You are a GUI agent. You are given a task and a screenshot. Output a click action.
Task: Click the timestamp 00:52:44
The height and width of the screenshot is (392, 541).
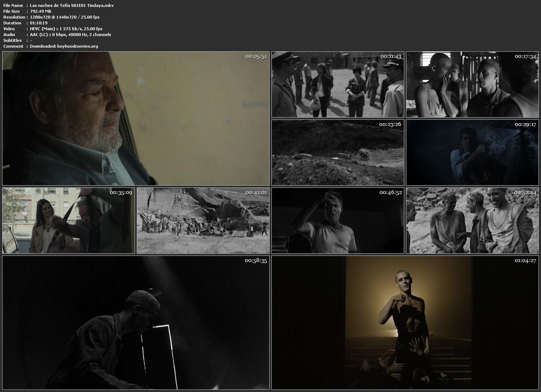[x=525, y=193]
